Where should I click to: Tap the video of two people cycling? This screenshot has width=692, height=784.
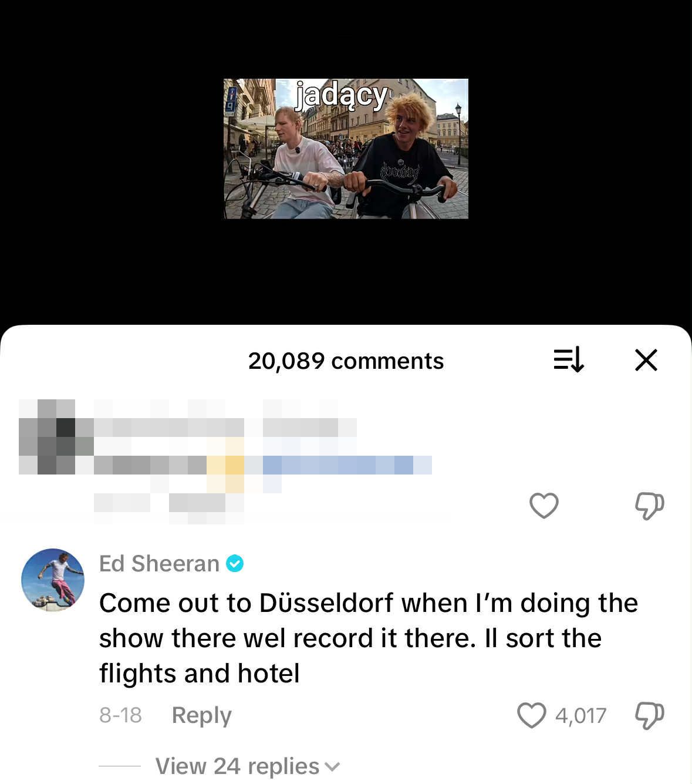pyautogui.click(x=346, y=149)
